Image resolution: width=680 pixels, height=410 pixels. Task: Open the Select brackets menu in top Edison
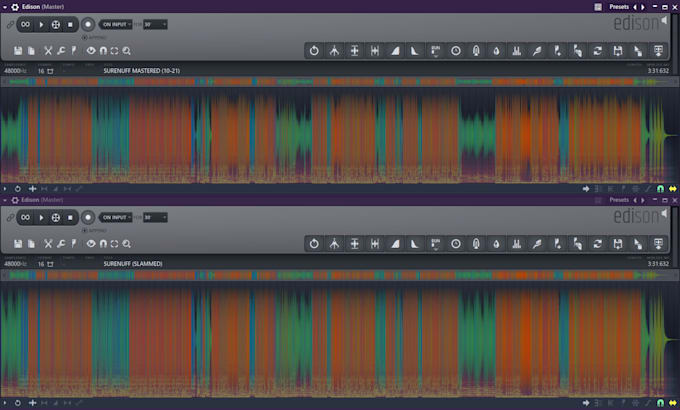click(114, 51)
